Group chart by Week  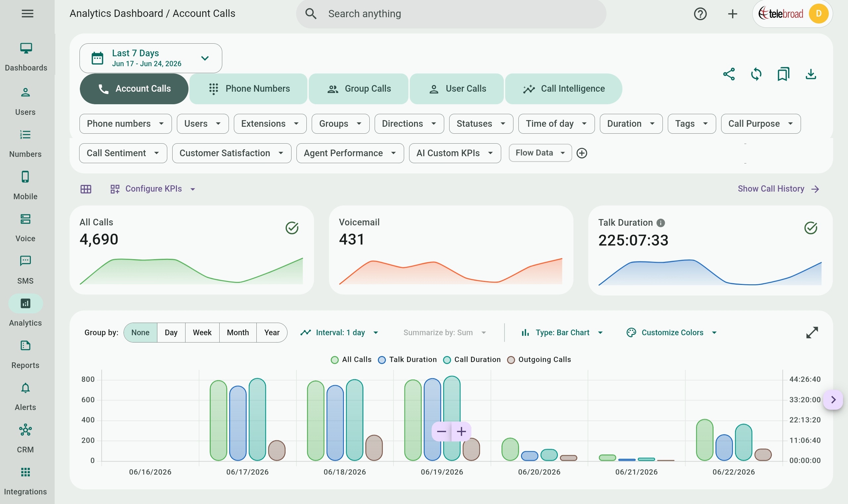coord(202,333)
